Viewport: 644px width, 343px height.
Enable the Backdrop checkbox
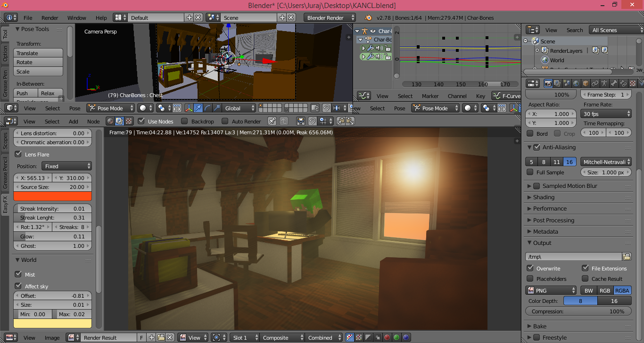pyautogui.click(x=184, y=121)
